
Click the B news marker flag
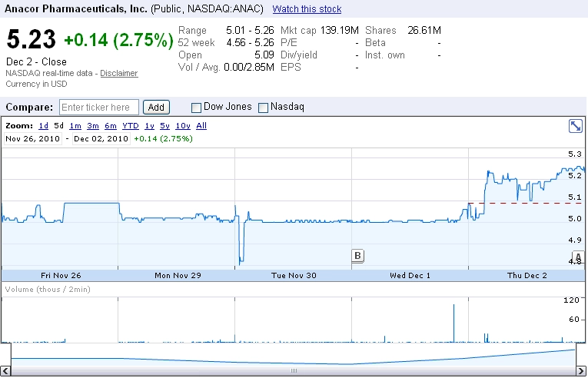point(357,256)
